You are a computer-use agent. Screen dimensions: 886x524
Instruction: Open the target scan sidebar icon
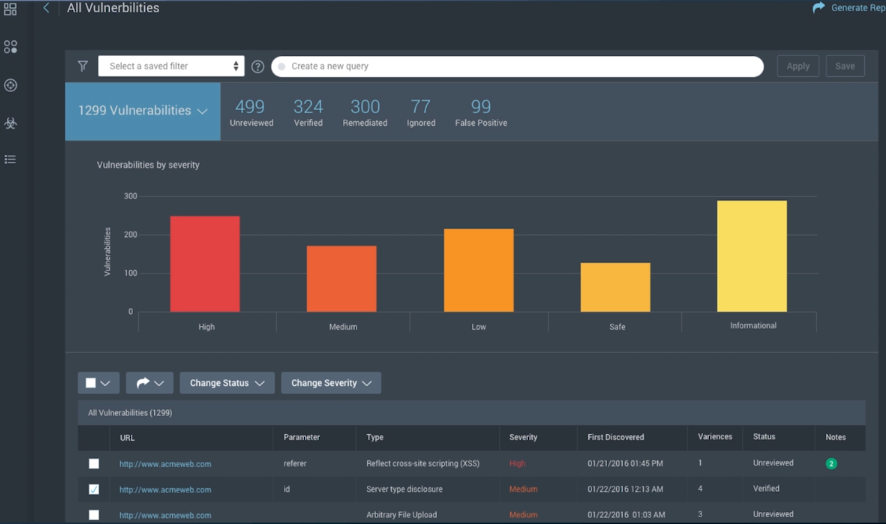(x=10, y=86)
